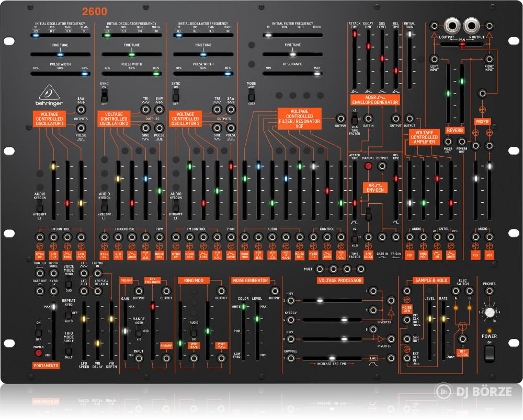Click the 'VOLTAGE PROCESSOR' label
This screenshot has width=523, height=420.
[340, 281]
